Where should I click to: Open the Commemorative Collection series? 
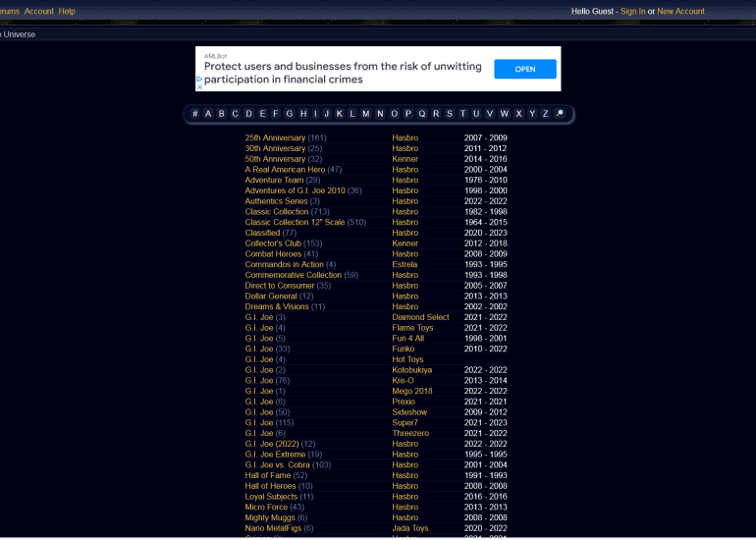tap(294, 275)
